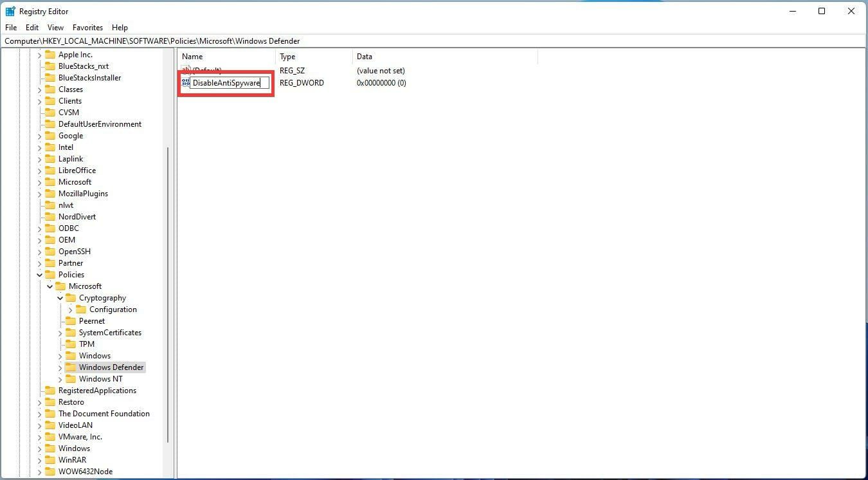The image size is (868, 480).
Task: Click the VideoLAN folder icon
Action: click(x=50, y=425)
